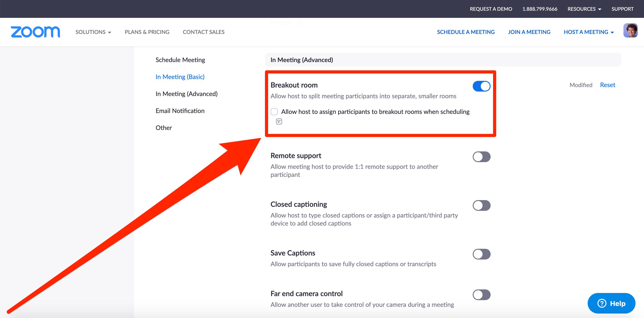The height and width of the screenshot is (318, 644).
Task: Expand Host a Meeting dropdown
Action: coord(589,32)
